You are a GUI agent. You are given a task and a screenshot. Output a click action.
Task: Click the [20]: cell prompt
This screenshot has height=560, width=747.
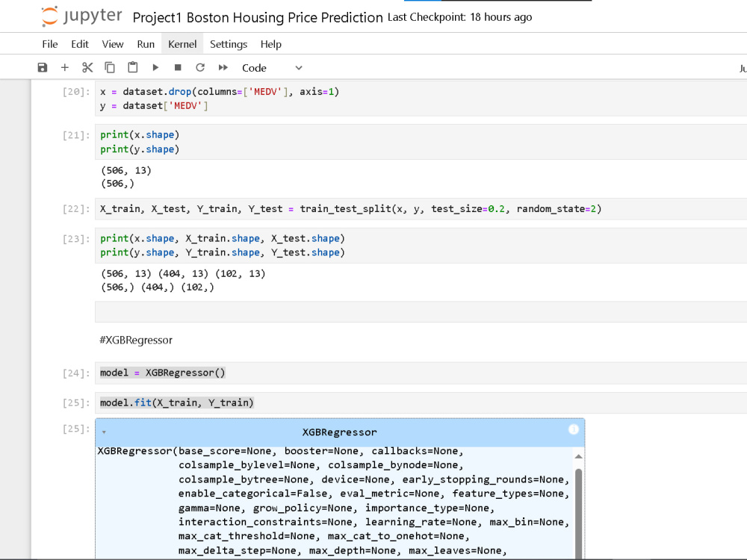pos(76,92)
